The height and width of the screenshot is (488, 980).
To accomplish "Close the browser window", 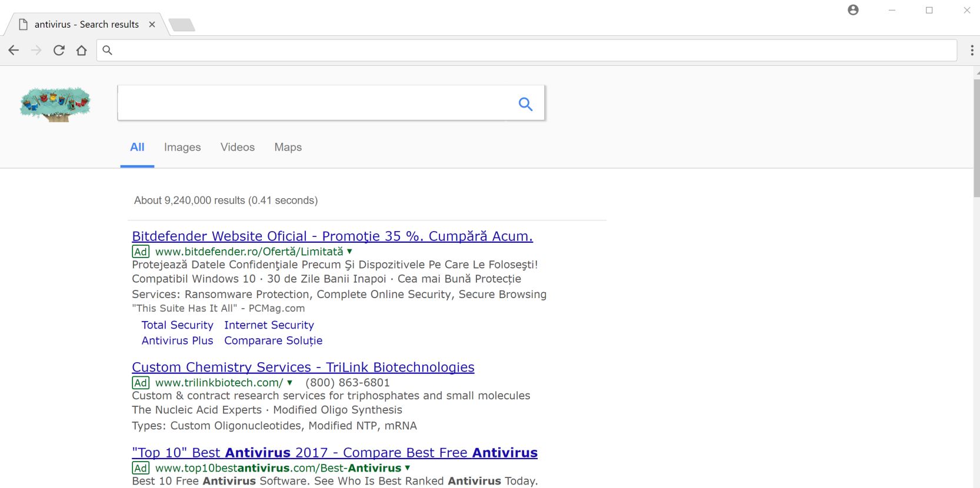I will pyautogui.click(x=966, y=10).
